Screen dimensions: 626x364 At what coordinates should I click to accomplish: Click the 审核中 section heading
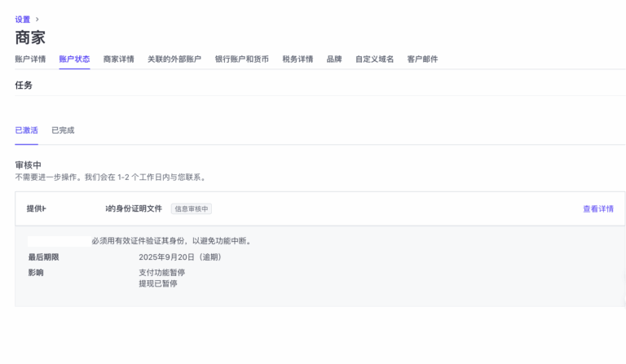28,165
